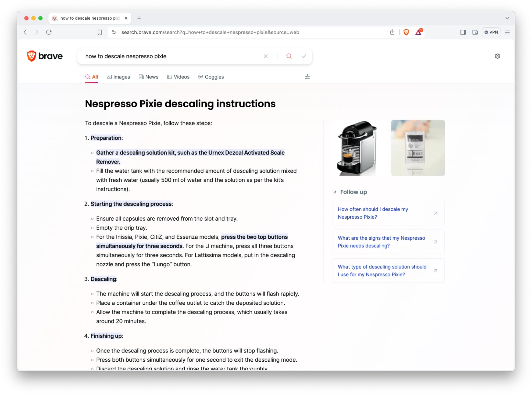532x395 pixels.
Task: Click the share/upload icon in toolbar
Action: tap(392, 32)
